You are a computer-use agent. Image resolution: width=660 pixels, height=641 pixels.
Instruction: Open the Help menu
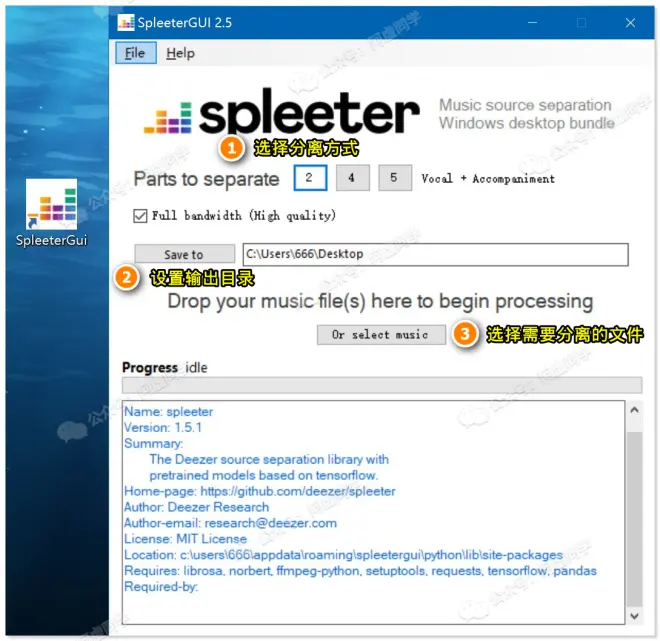coord(180,53)
